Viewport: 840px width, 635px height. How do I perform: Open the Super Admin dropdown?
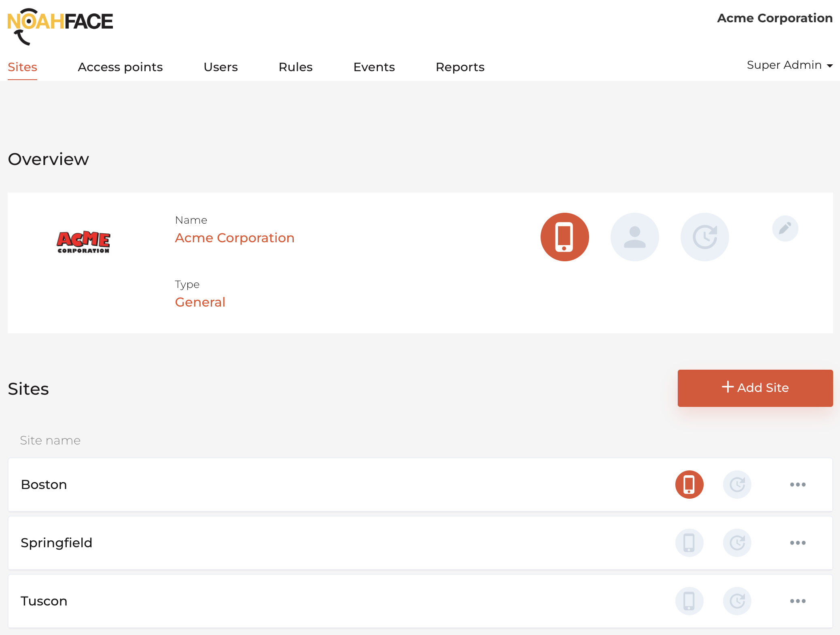(x=789, y=65)
